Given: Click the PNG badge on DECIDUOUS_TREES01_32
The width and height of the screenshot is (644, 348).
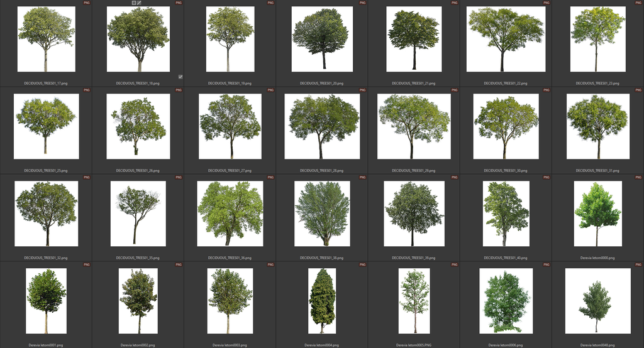Looking at the screenshot, I should (86, 178).
